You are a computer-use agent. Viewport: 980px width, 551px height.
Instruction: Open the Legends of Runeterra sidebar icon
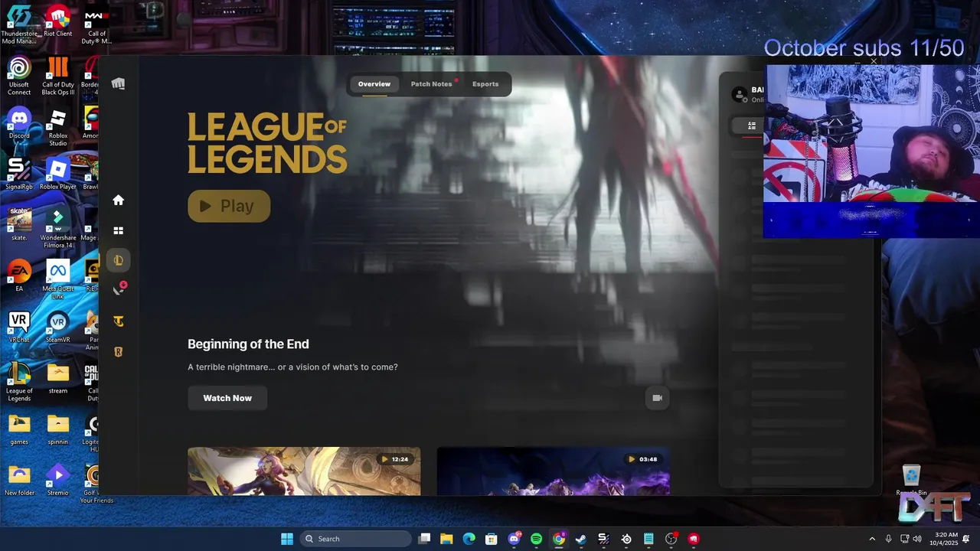tap(118, 352)
